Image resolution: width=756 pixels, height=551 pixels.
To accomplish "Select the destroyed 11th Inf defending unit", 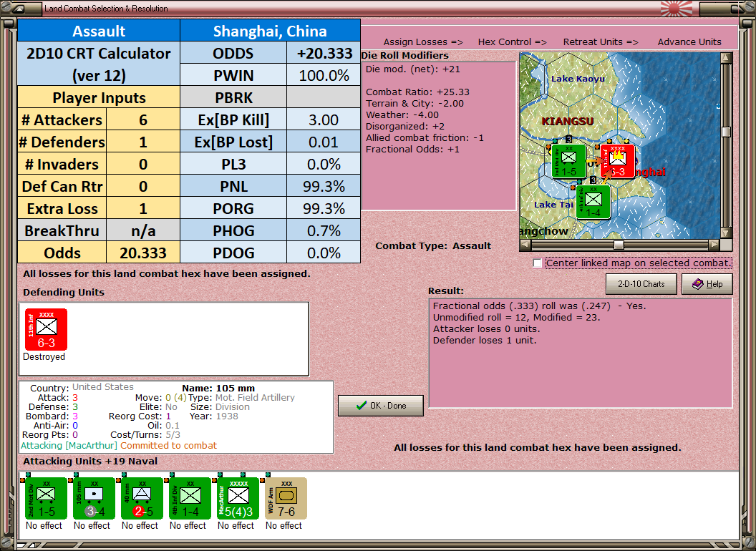I will [46, 330].
